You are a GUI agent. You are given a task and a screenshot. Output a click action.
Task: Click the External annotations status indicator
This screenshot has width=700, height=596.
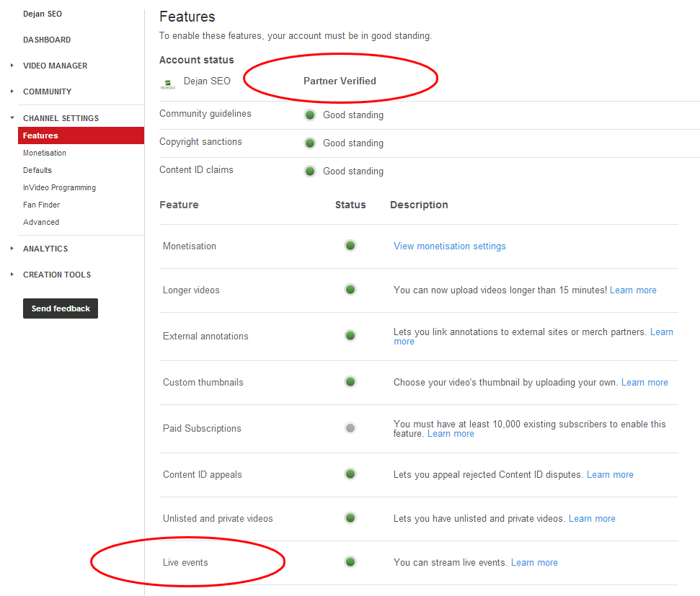[350, 335]
